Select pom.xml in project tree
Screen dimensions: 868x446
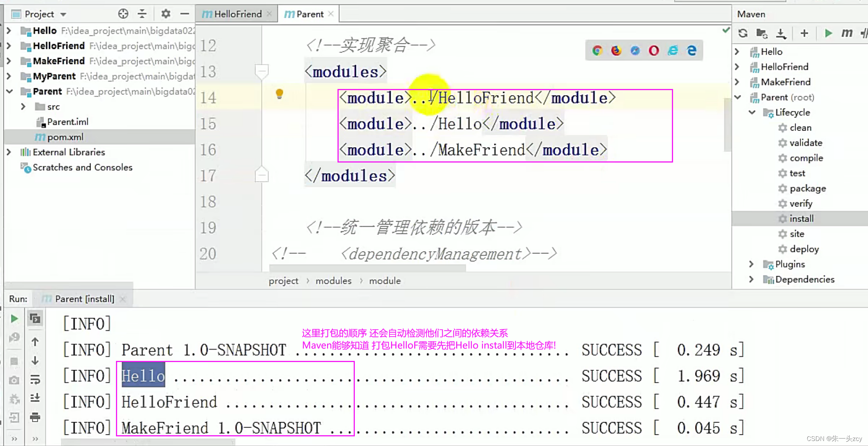[x=99, y=137]
